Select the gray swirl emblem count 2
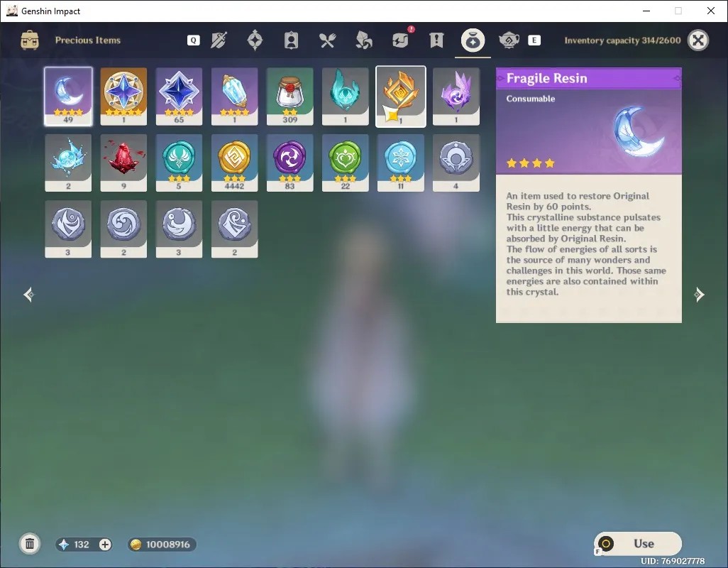The height and width of the screenshot is (568, 728). 123,229
